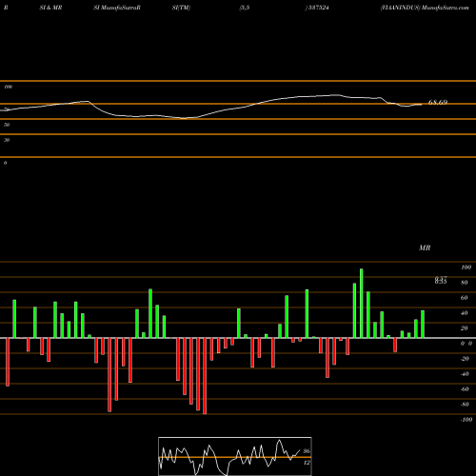
Task: Click the MR axis label 60
Action: 465,298
